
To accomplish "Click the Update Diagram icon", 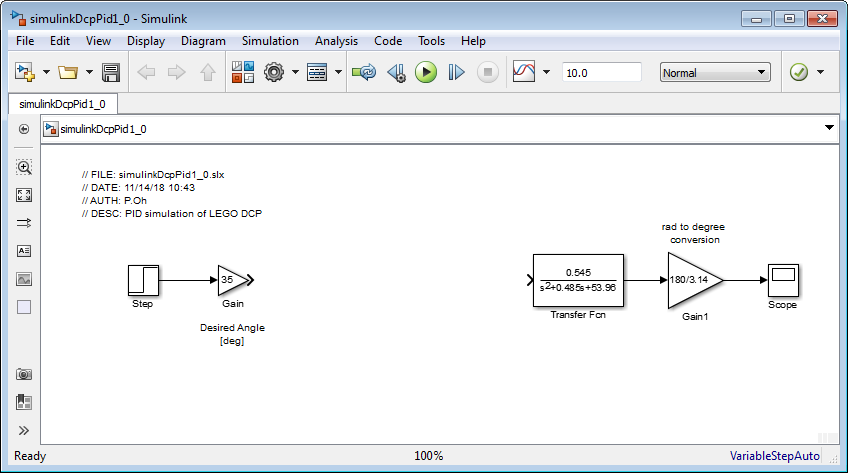I will (364, 72).
